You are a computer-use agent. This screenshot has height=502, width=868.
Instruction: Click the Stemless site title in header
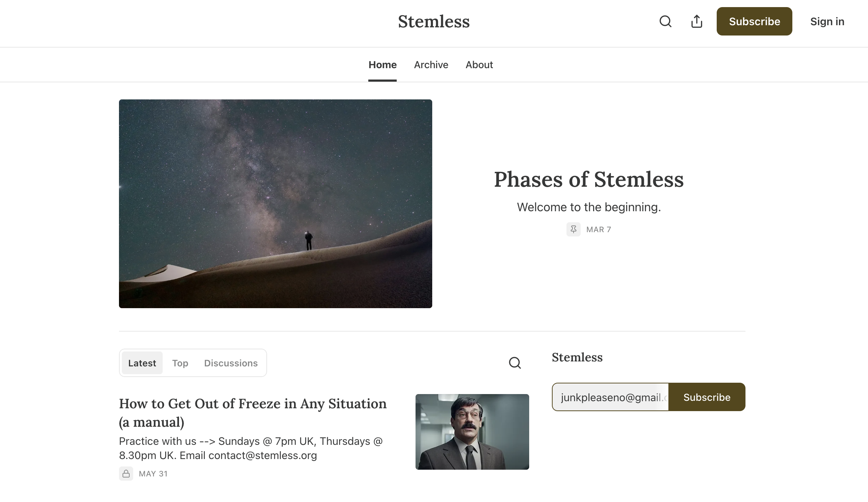434,21
